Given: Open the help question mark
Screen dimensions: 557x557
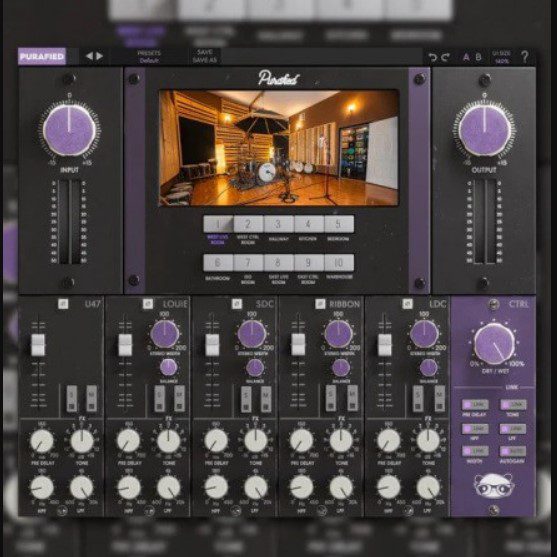Looking at the screenshot, I should click(x=524, y=57).
